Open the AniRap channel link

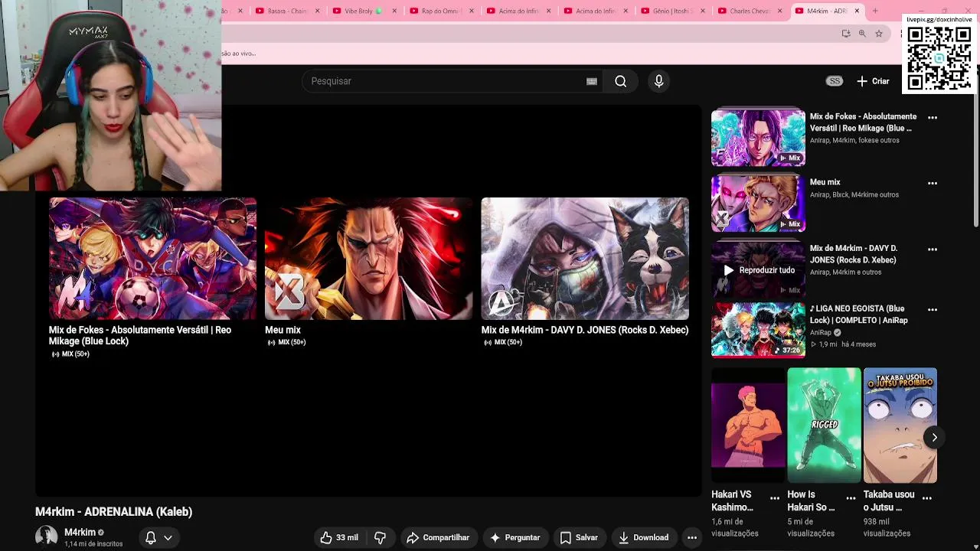click(821, 333)
